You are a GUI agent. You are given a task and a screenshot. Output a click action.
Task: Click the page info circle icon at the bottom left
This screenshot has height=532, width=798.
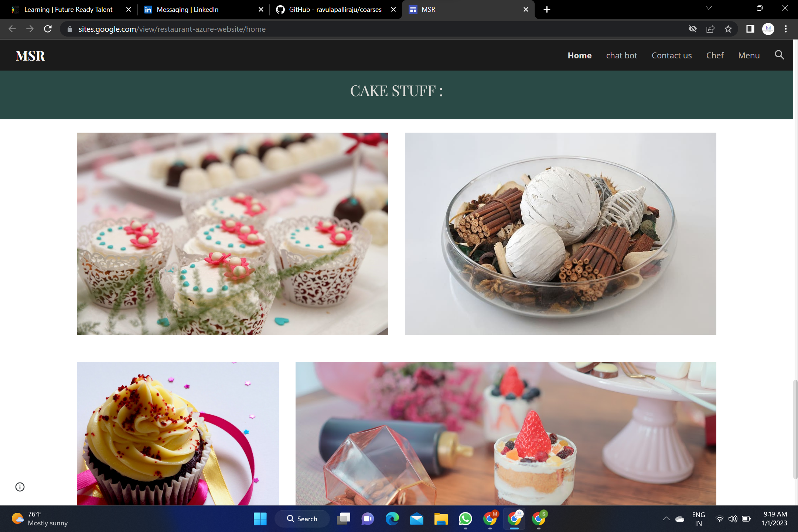click(20, 487)
